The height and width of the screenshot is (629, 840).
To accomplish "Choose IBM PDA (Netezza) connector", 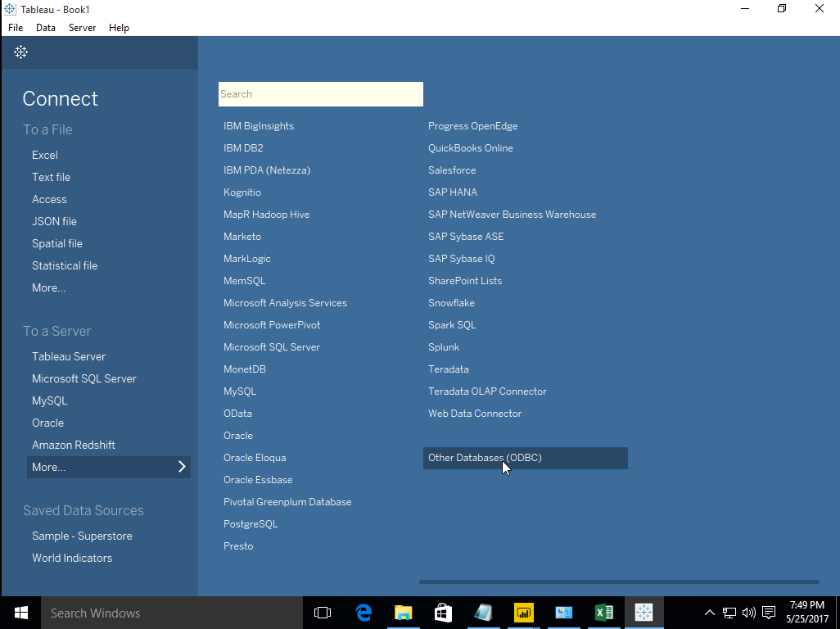I will (x=267, y=170).
